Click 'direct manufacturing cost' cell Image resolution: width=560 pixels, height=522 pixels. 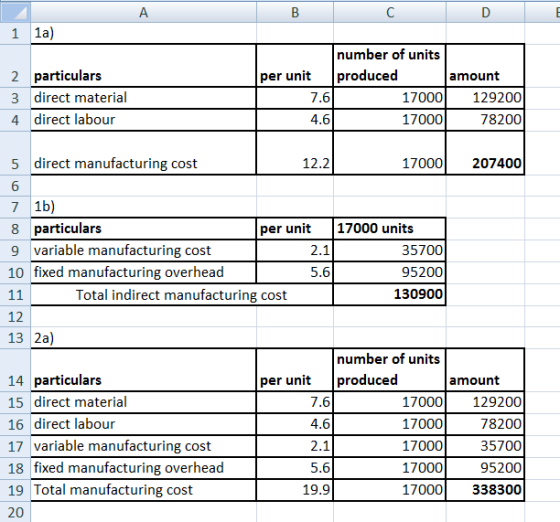pyautogui.click(x=144, y=153)
